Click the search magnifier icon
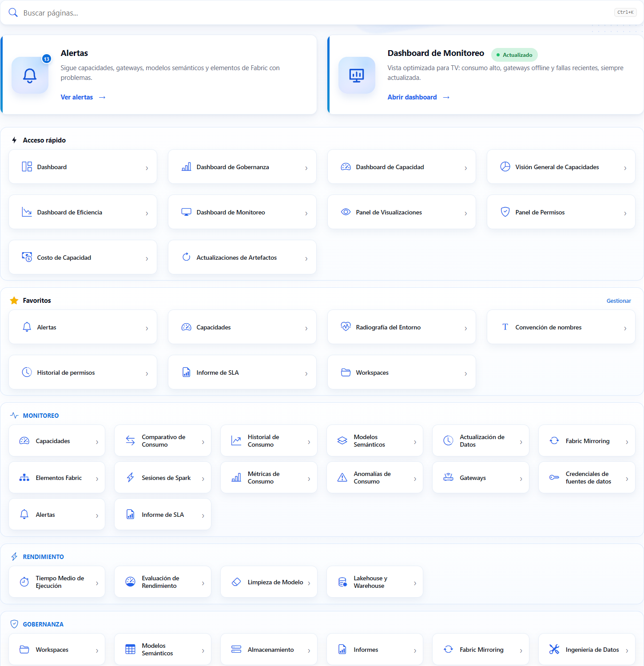Screen dimensions: 644x666 (13, 12)
